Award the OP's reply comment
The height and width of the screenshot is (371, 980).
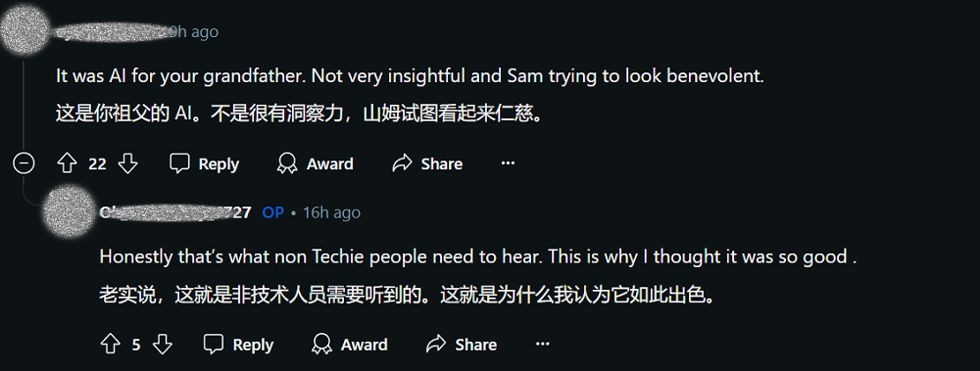(x=350, y=345)
